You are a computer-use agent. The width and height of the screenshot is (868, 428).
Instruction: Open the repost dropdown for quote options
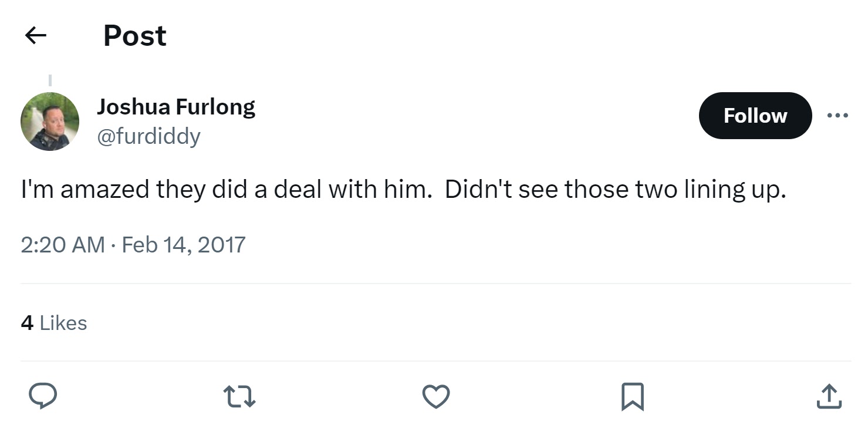coord(239,396)
